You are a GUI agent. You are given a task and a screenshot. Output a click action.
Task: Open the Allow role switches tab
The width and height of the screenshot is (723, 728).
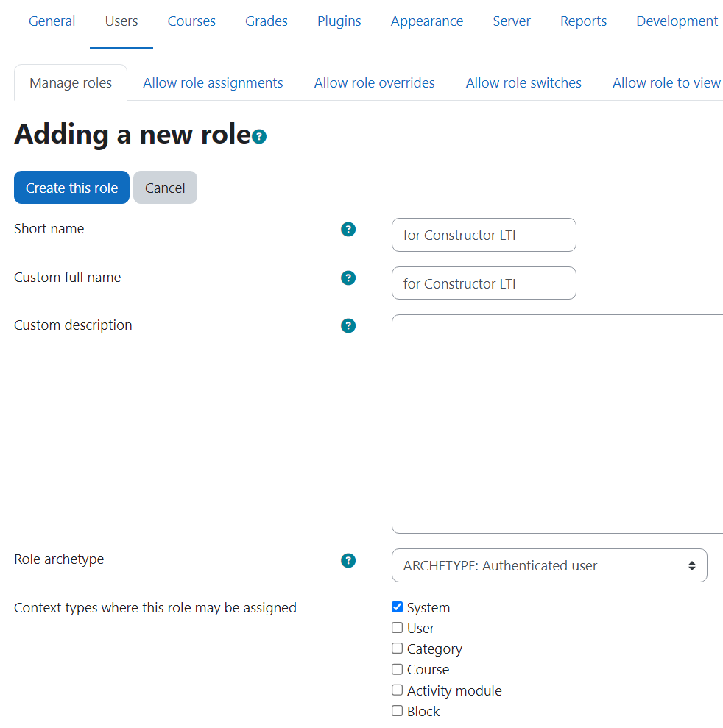click(x=523, y=83)
